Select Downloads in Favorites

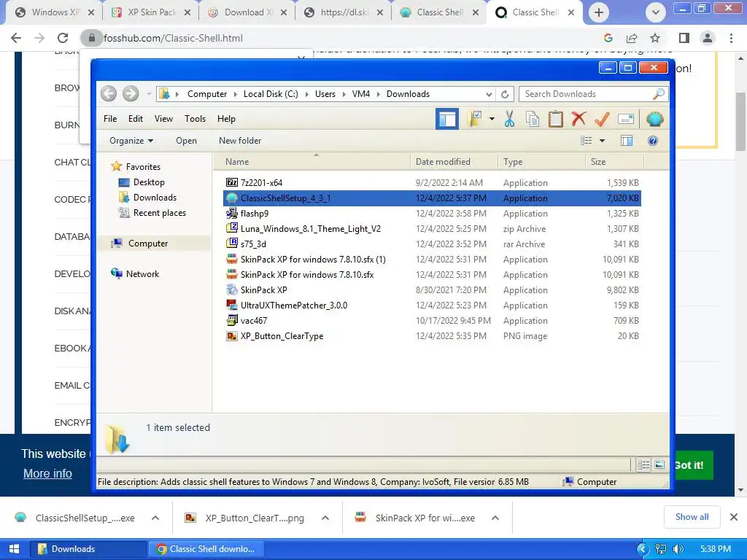147,197
